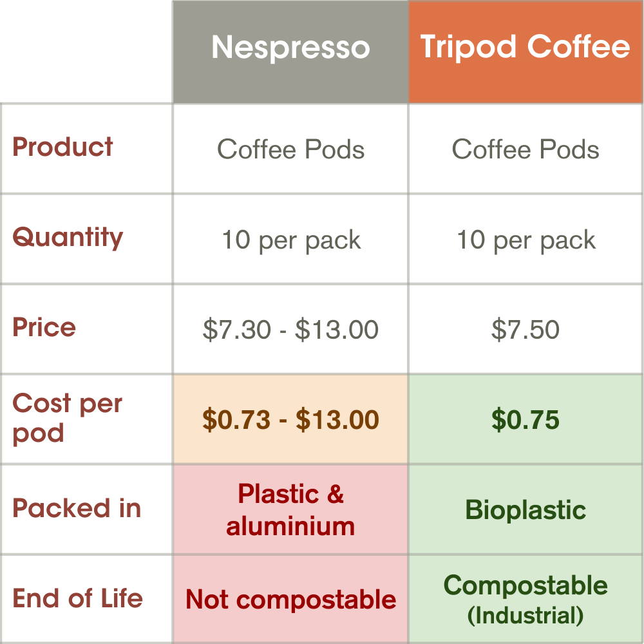Click the Nespresso column header
The image size is (644, 644).
coord(290,48)
